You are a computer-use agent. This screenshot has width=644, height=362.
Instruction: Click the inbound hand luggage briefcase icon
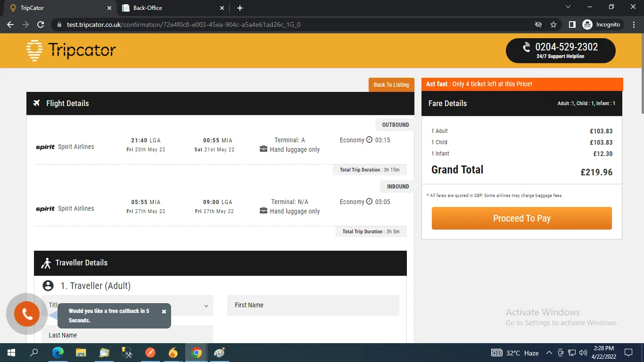tap(264, 211)
